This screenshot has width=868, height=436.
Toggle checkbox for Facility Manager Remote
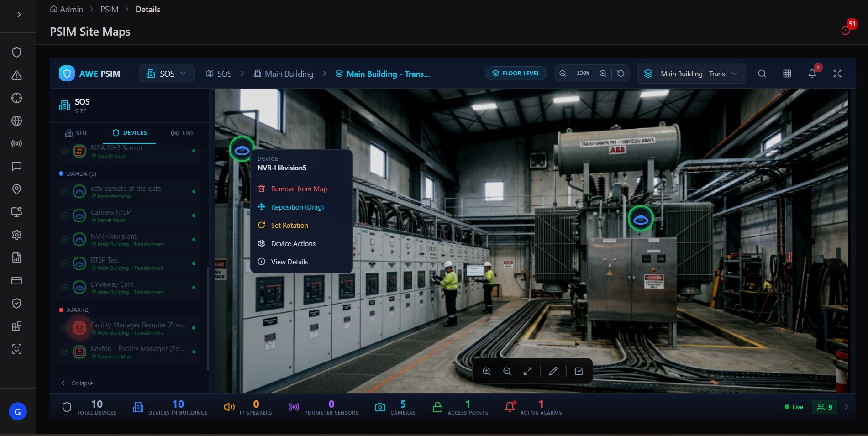click(64, 328)
